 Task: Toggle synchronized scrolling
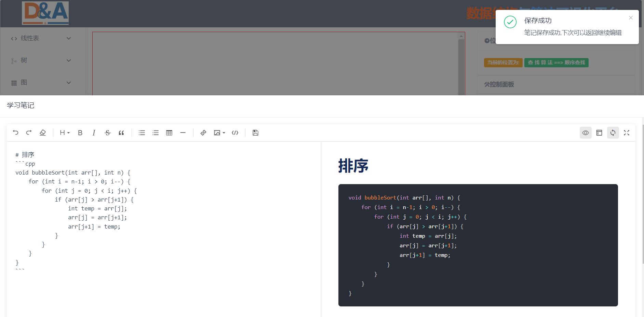tap(613, 133)
